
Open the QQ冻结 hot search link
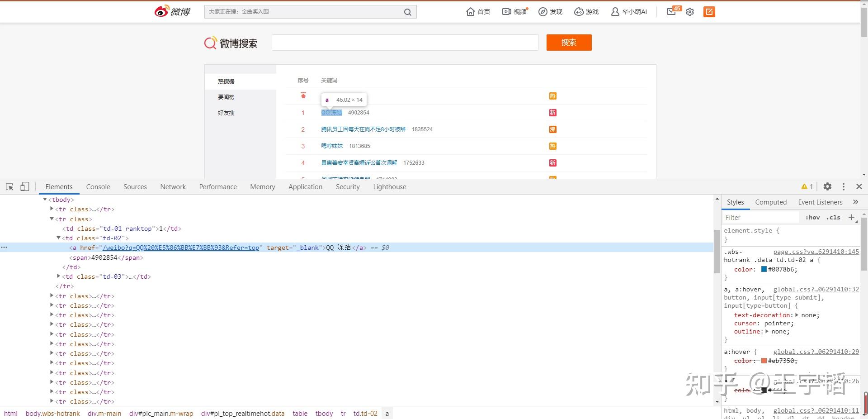[331, 113]
